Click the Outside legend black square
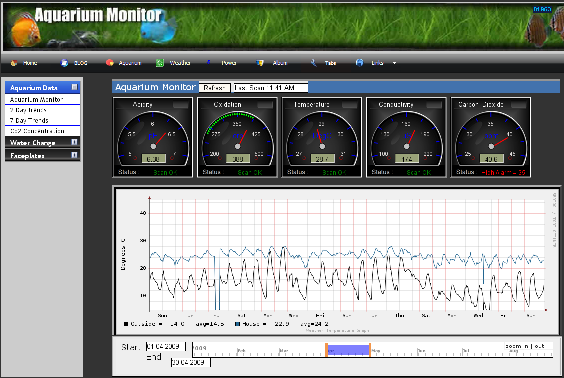564x378 pixels. pos(126,324)
